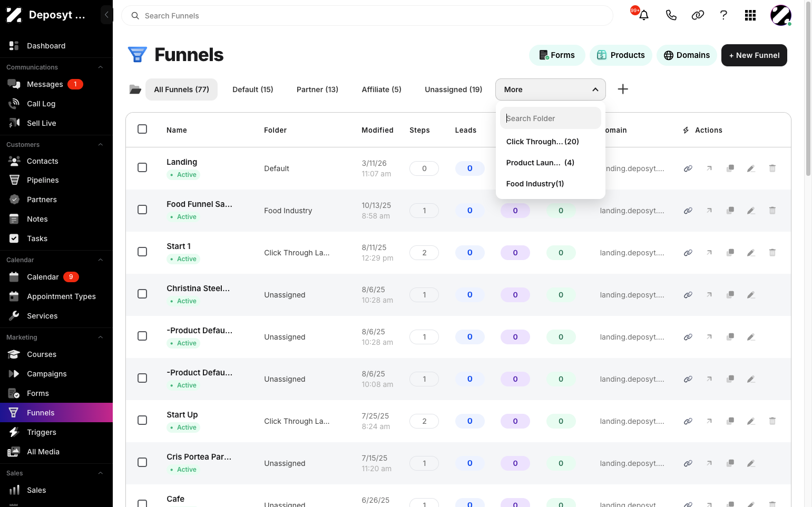Open the Forms button in header

click(x=557, y=55)
